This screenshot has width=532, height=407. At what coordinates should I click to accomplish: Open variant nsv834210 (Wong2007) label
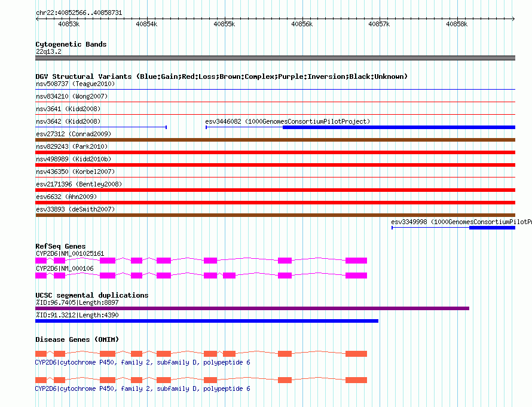(x=72, y=96)
